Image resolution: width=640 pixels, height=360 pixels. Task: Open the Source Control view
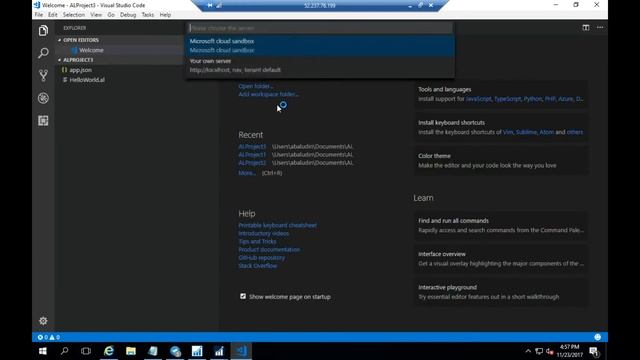(43, 76)
